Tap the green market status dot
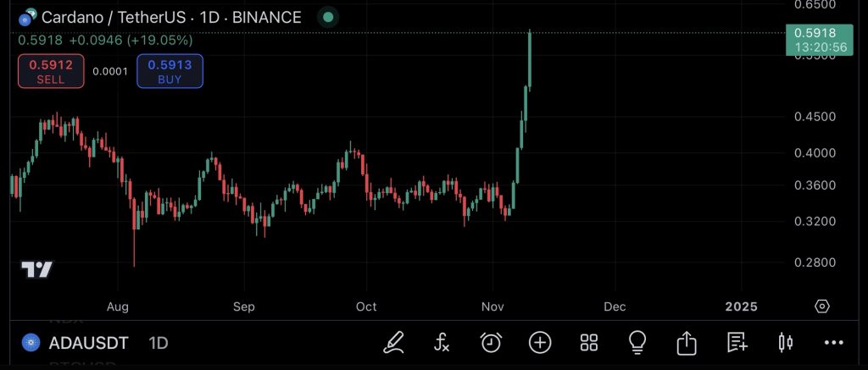 [328, 17]
